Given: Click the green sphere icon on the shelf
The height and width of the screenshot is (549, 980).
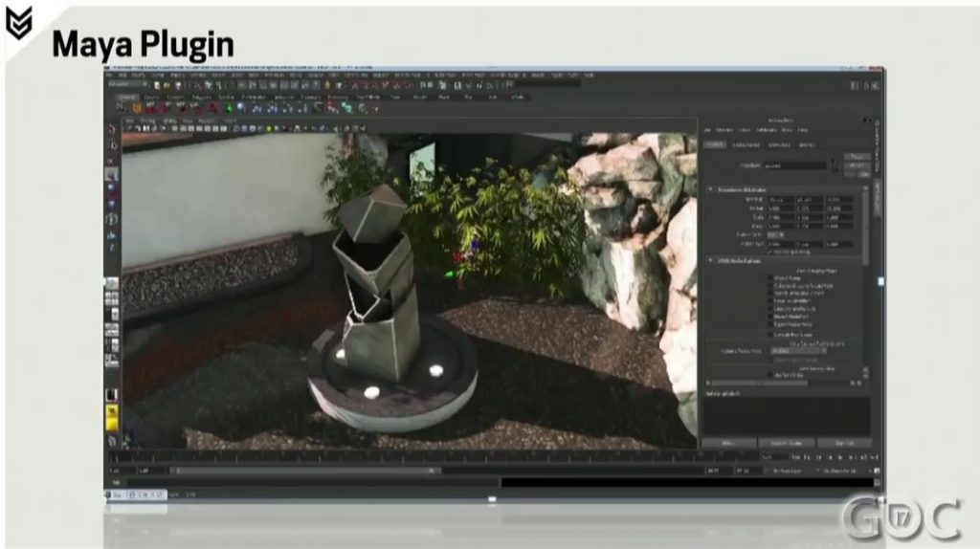Looking at the screenshot, I should [228, 109].
